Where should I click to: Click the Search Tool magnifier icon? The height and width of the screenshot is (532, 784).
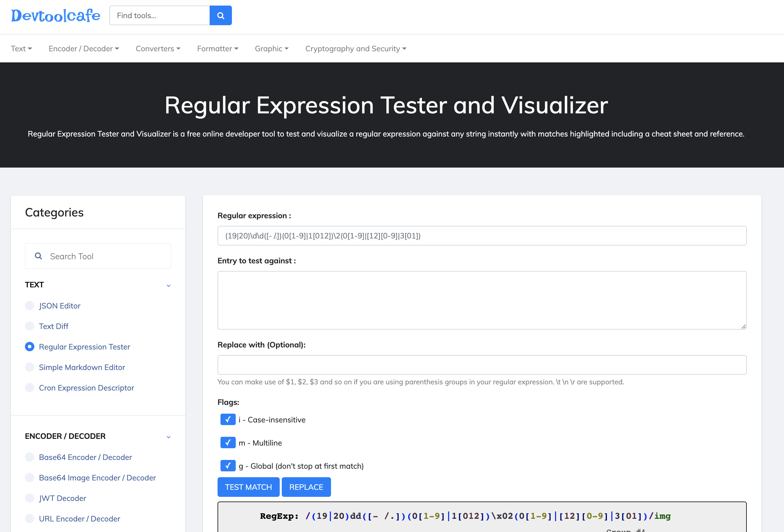pos(38,256)
